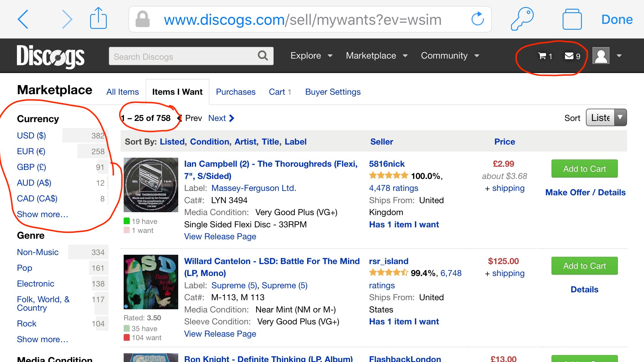Filter genre by Electronic

click(36, 284)
